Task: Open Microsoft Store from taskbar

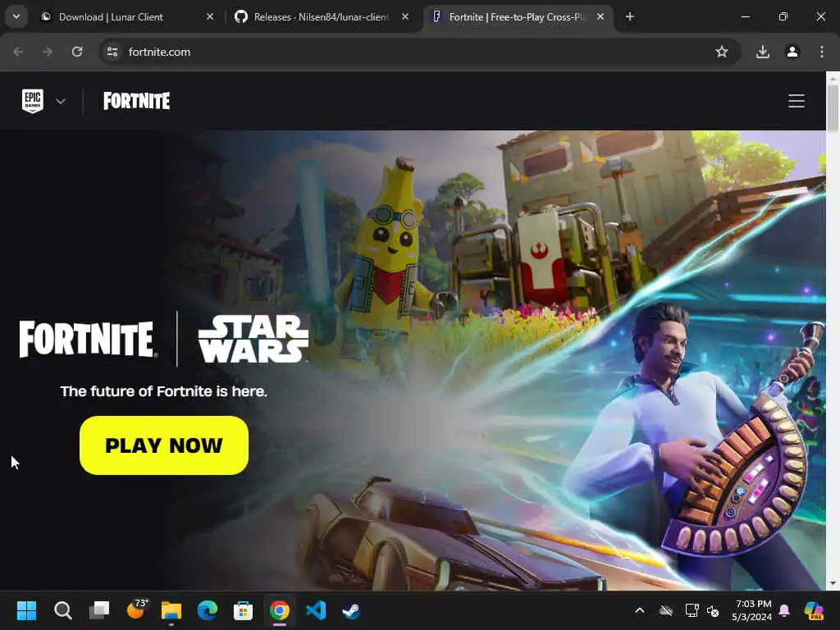Action: coord(243,610)
